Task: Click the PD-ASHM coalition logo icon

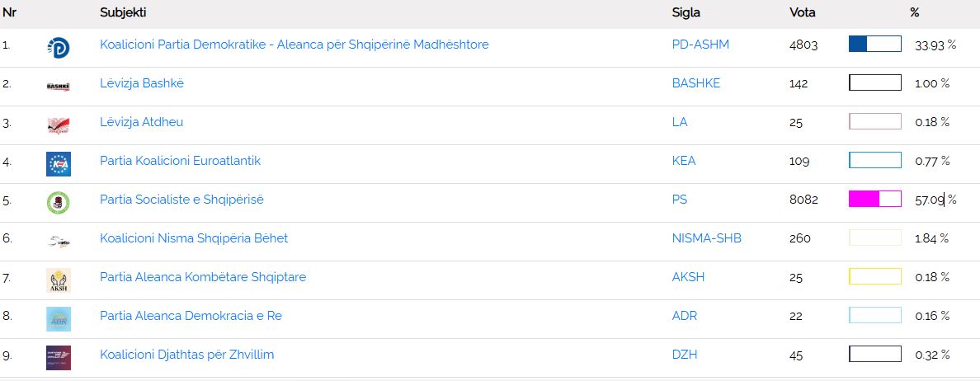Action: pyautogui.click(x=58, y=48)
